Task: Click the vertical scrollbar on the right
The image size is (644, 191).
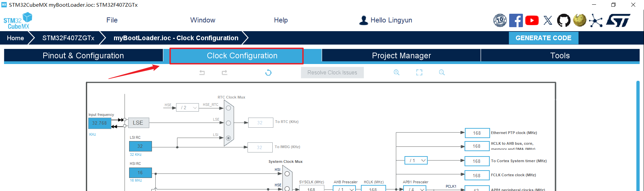Action: pos(638,135)
